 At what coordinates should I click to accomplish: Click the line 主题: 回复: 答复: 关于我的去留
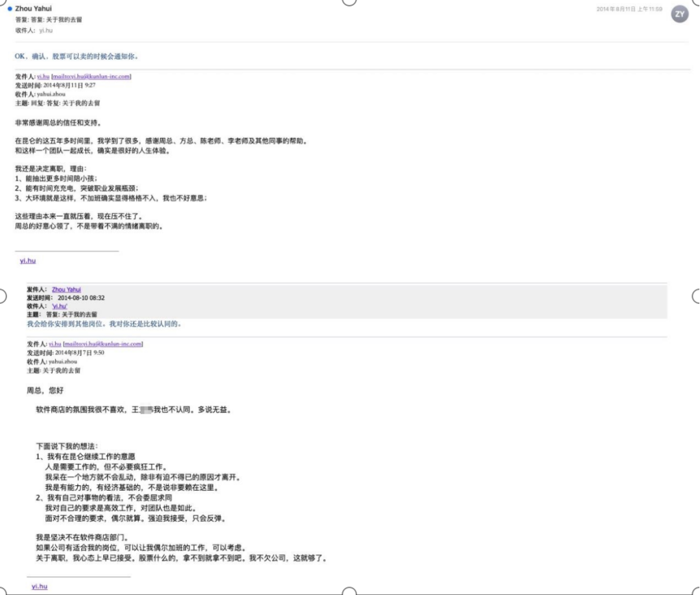point(58,103)
